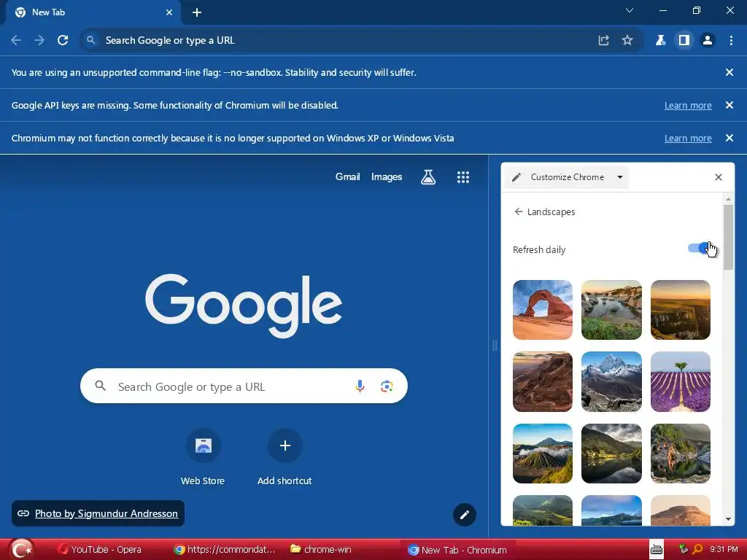Image resolution: width=747 pixels, height=560 pixels.
Task: Choose the twisted tree over water thumbnail
Action: coord(681,454)
